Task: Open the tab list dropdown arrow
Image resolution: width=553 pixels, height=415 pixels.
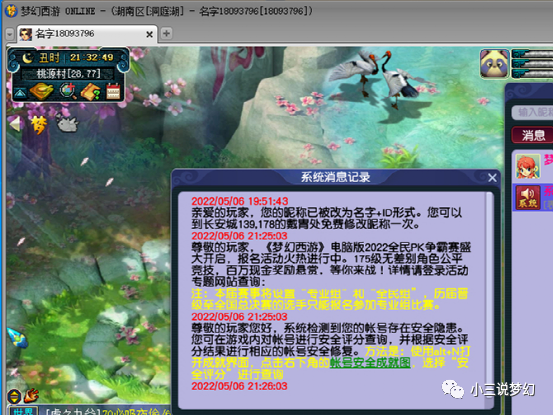Action: [x=10, y=34]
